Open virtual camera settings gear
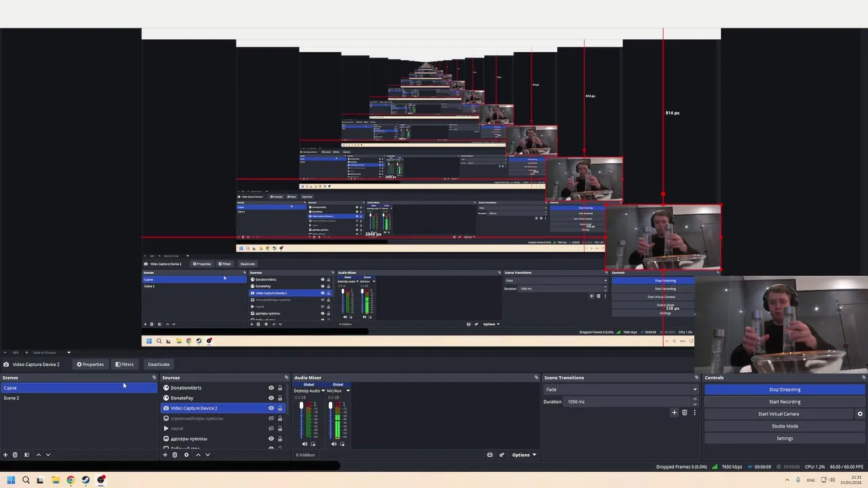The height and width of the screenshot is (488, 868). click(x=860, y=414)
